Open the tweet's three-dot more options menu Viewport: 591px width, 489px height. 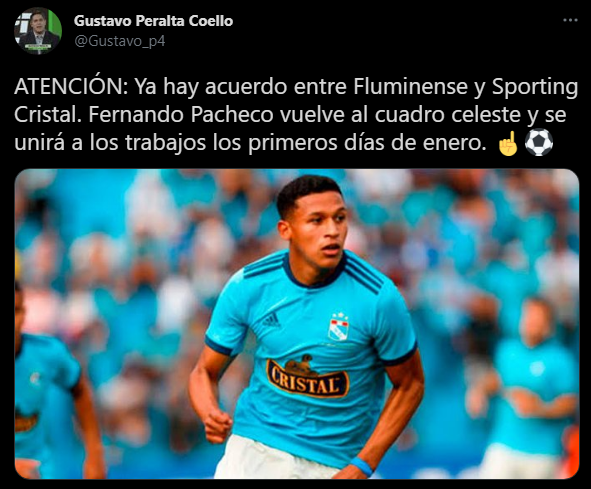(570, 20)
